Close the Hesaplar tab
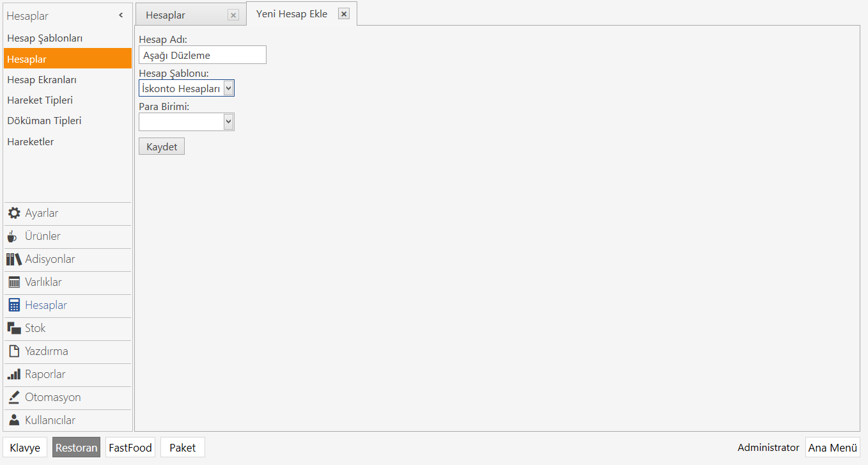 233,15
